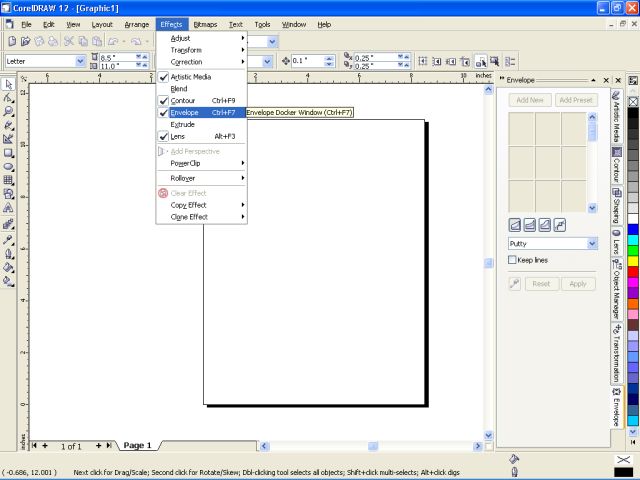The width and height of the screenshot is (640, 480).
Task: Select the Rectangle tool
Action: 8,153
